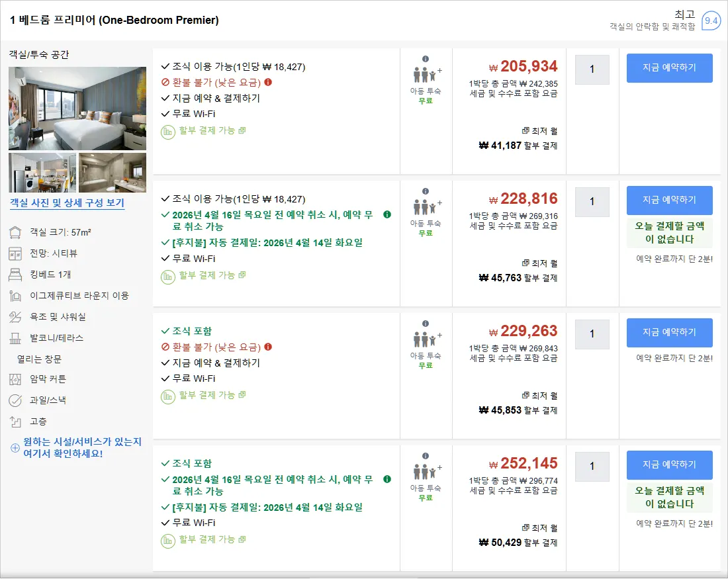Open the large bedroom photo
The image size is (728, 579).
pos(77,109)
